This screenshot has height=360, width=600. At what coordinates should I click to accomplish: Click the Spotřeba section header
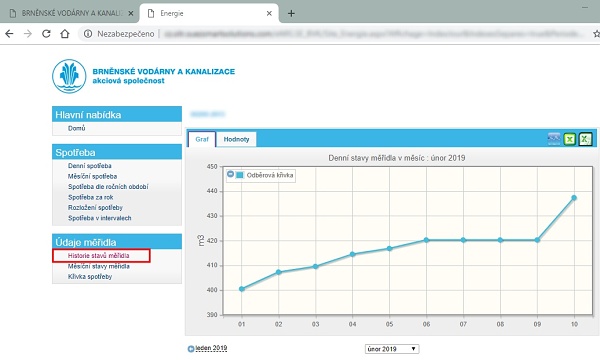(x=117, y=152)
